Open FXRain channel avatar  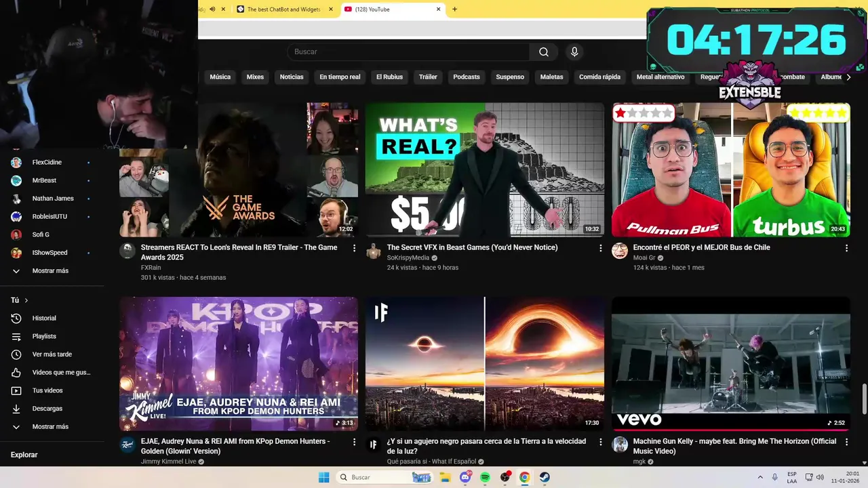127,251
